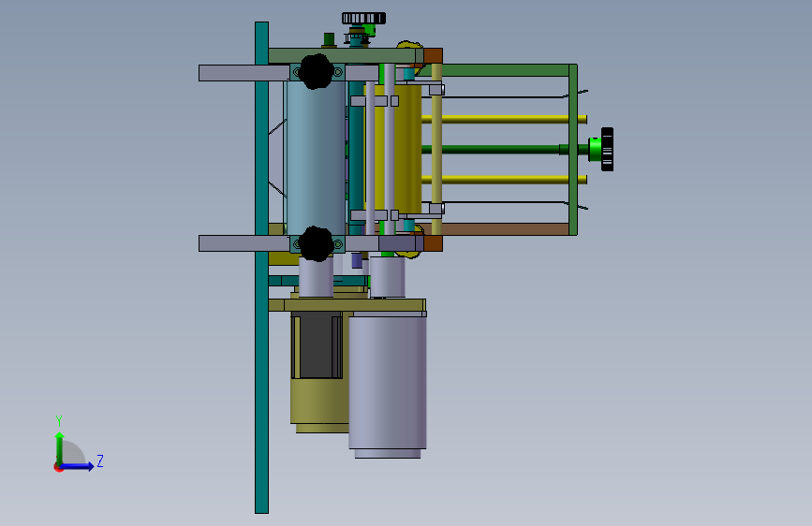
Task: Select the upper black star knob
Action: [x=316, y=71]
